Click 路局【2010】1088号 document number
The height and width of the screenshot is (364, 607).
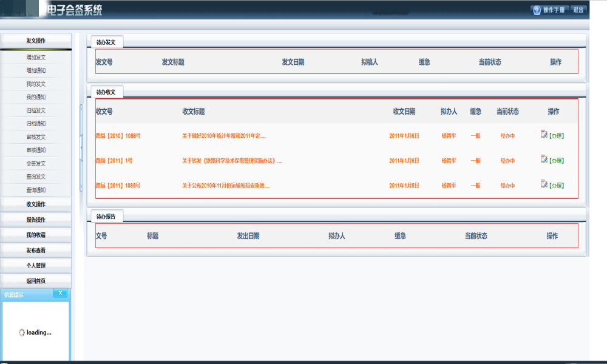[x=118, y=136]
